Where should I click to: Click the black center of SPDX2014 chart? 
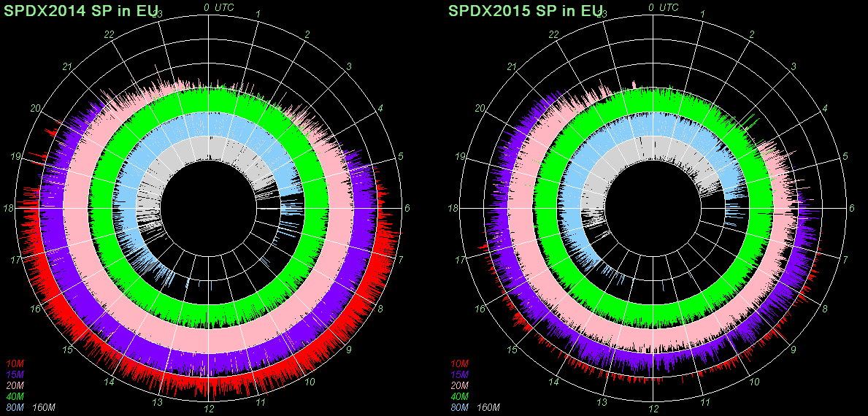(209, 209)
